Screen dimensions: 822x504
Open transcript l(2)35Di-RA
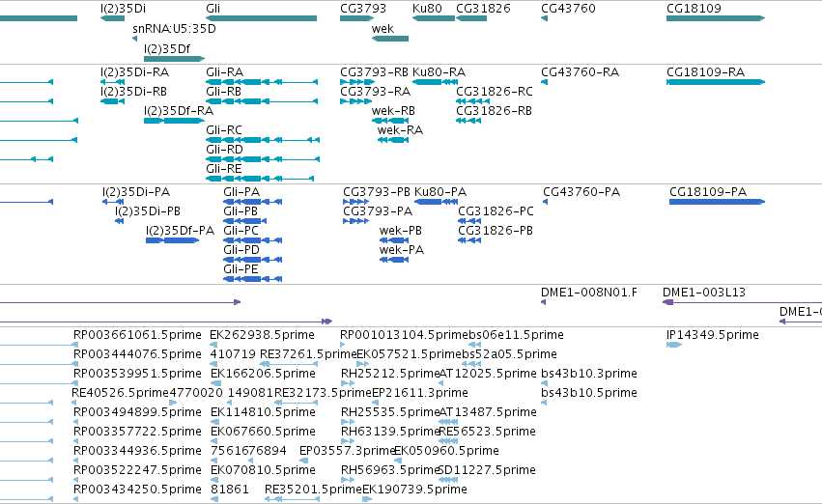134,72
